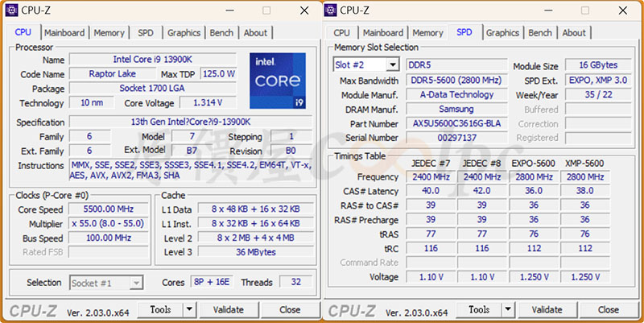Click Validate button in right window
This screenshot has width=644, height=323.
tap(547, 309)
